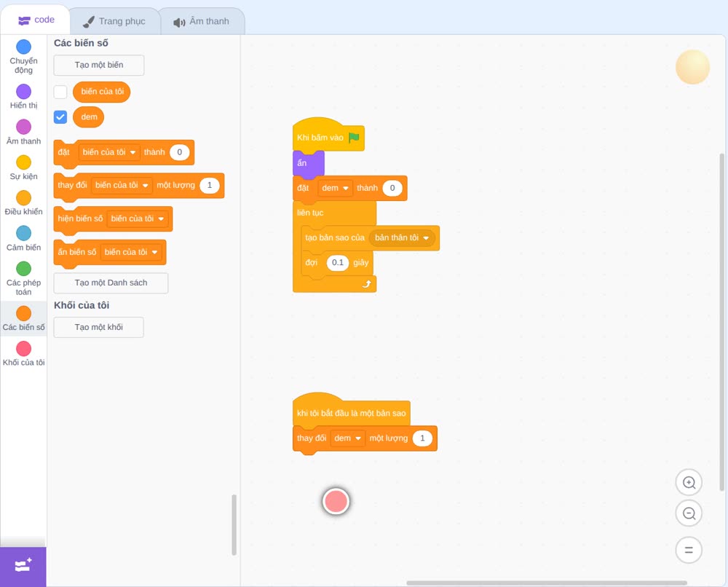The height and width of the screenshot is (587, 728).
Task: Open variable dropdown in palette 'thay đổi' block
Action: (122, 185)
